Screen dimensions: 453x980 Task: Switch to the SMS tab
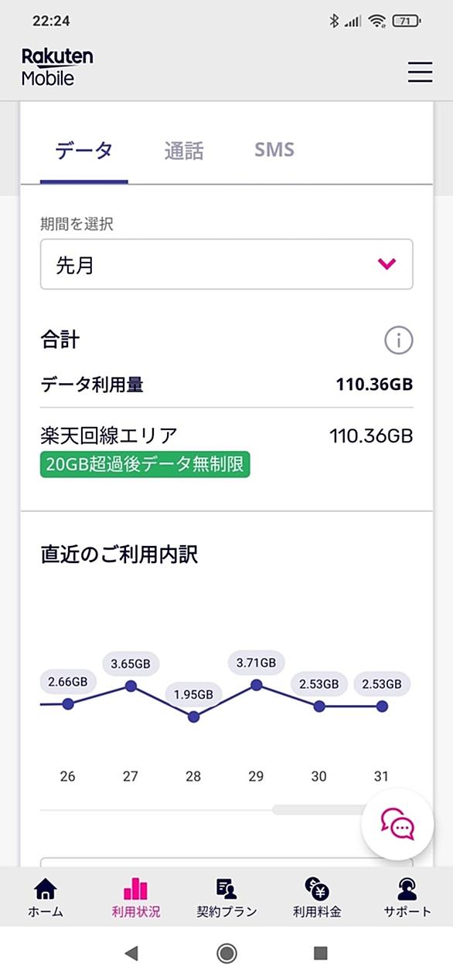pos(274,149)
